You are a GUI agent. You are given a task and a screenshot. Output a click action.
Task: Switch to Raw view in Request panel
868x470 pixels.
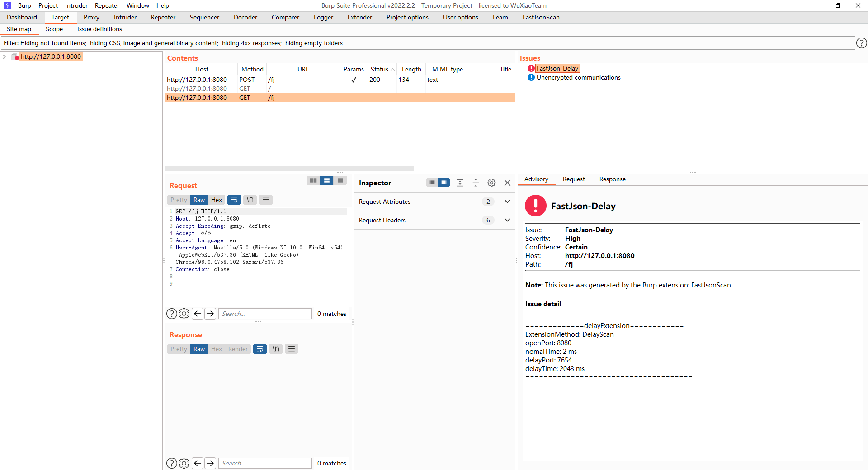[199, 200]
